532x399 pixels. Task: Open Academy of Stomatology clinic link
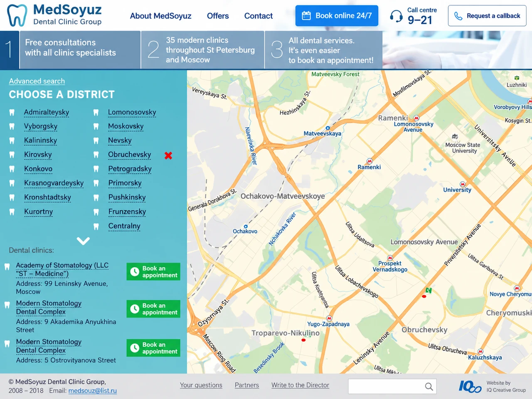click(x=62, y=269)
